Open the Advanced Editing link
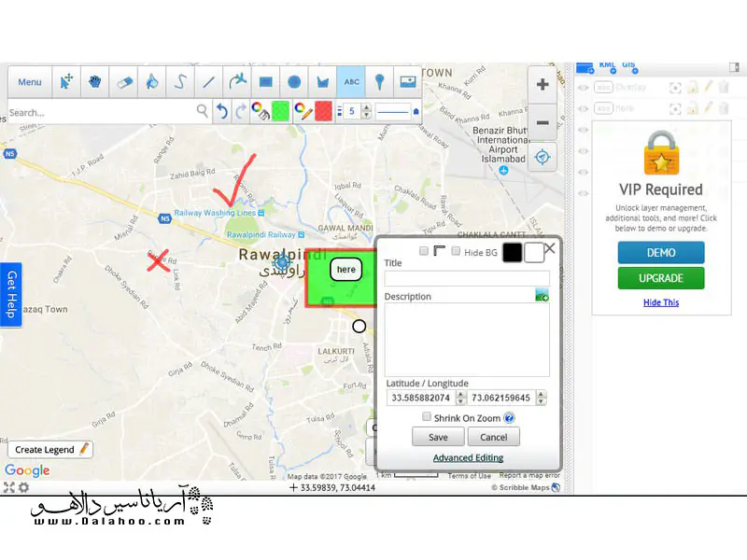This screenshot has width=747, height=560. (x=468, y=457)
